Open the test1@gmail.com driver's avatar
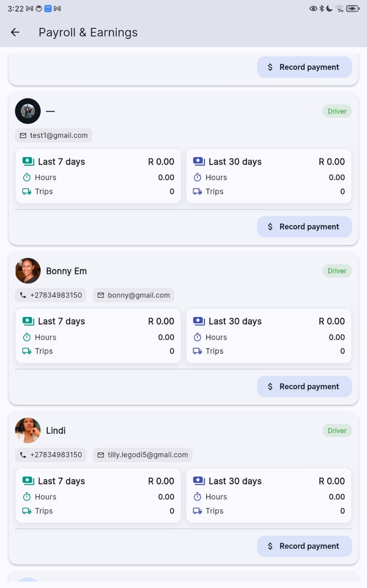Image resolution: width=367 pixels, height=588 pixels. 28,111
